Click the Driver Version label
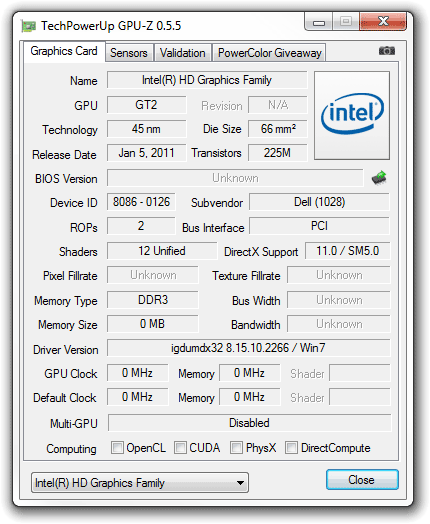 tap(65, 350)
